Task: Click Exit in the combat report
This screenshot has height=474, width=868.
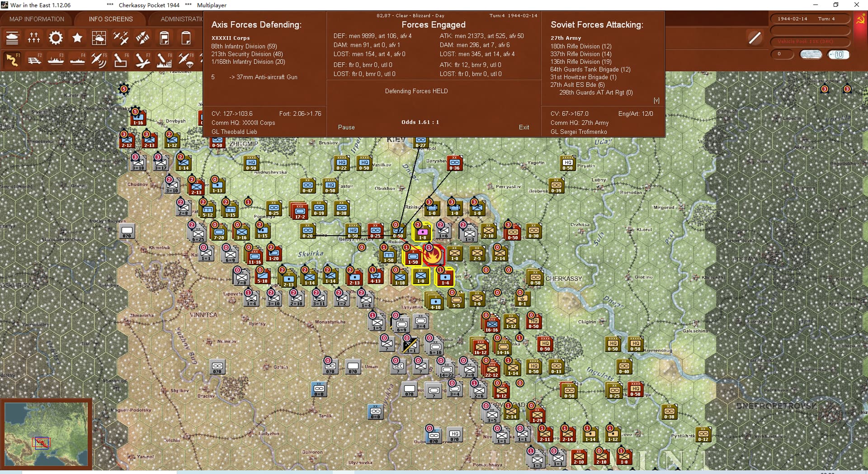Action: 524,127
